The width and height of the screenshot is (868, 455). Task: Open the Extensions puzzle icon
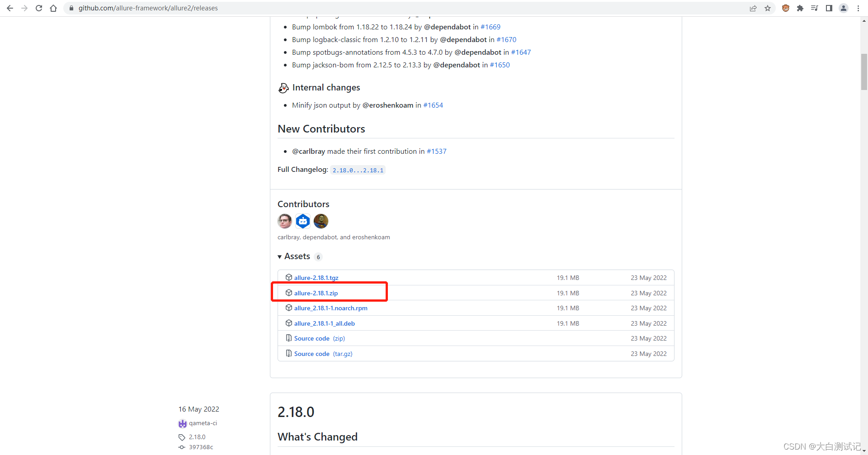click(x=800, y=8)
